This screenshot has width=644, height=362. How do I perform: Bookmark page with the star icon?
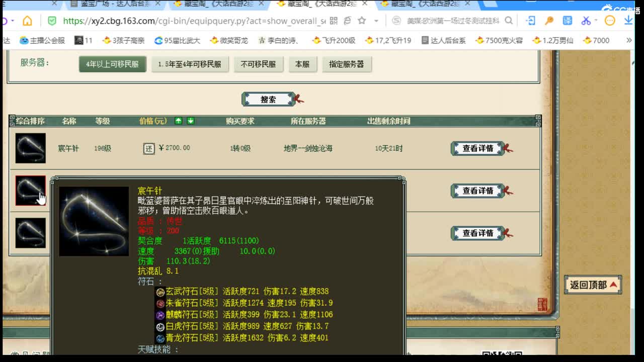pyautogui.click(x=362, y=21)
